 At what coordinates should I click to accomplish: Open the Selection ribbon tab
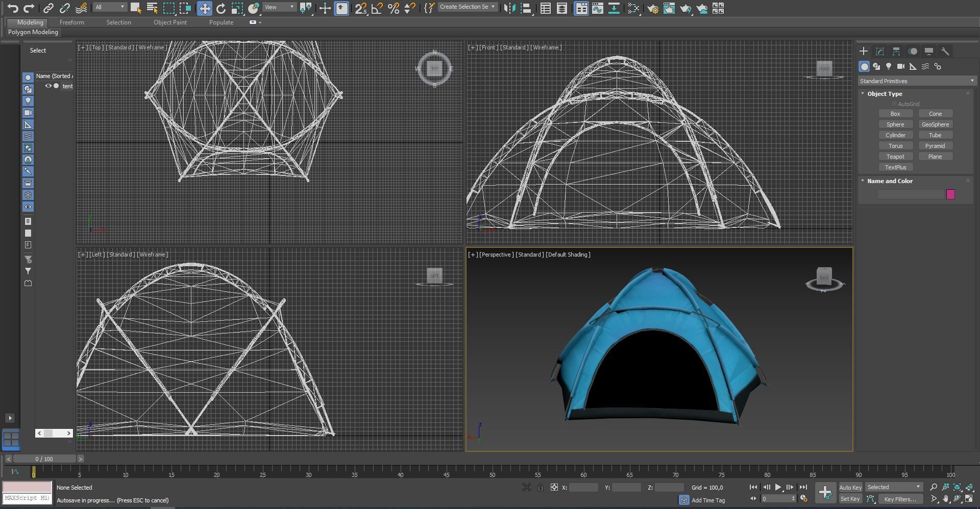coord(118,22)
